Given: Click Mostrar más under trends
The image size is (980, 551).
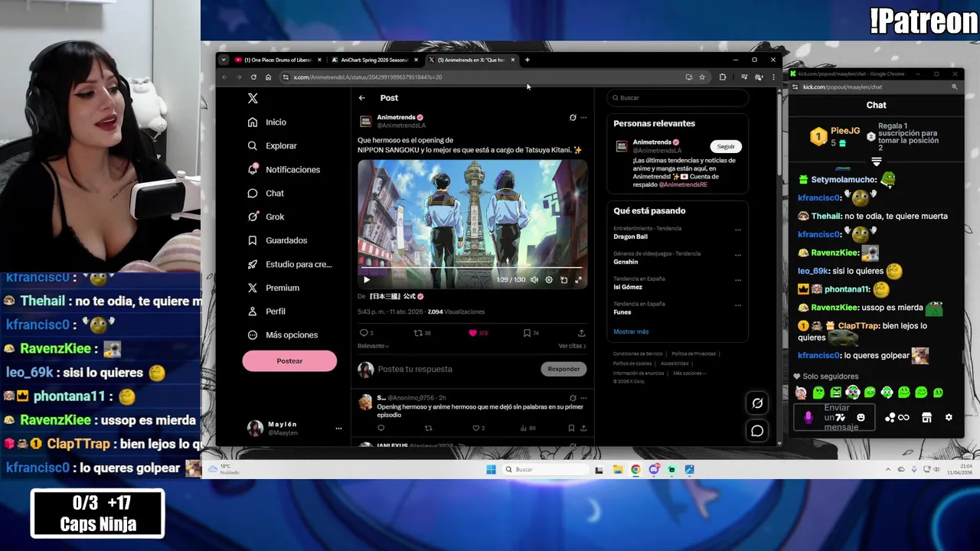Looking at the screenshot, I should 631,331.
